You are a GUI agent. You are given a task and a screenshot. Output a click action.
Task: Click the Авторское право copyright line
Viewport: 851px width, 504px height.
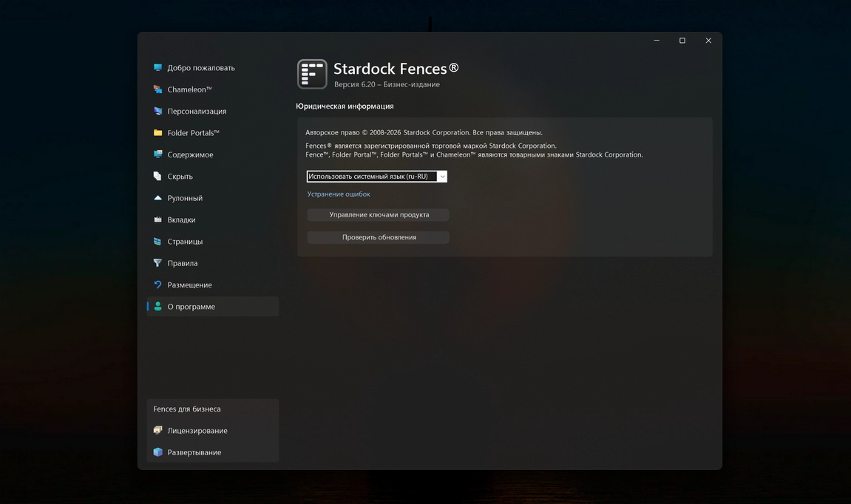[x=424, y=132]
